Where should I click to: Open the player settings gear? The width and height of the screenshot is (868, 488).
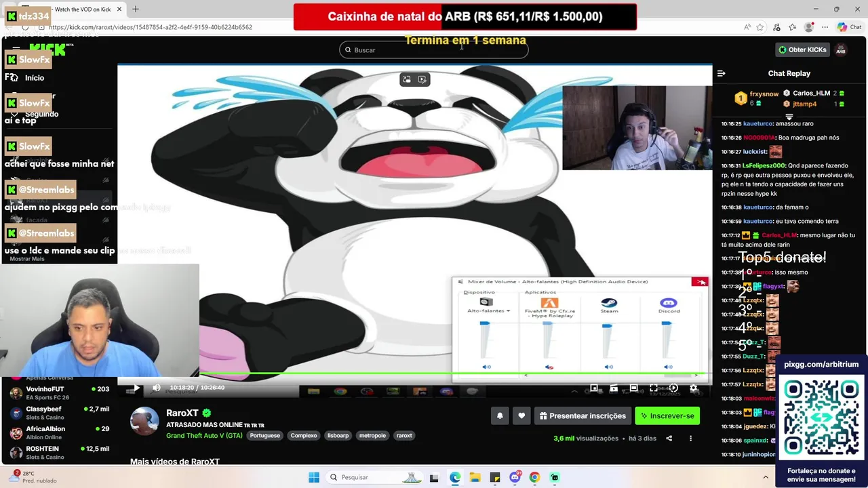(694, 388)
